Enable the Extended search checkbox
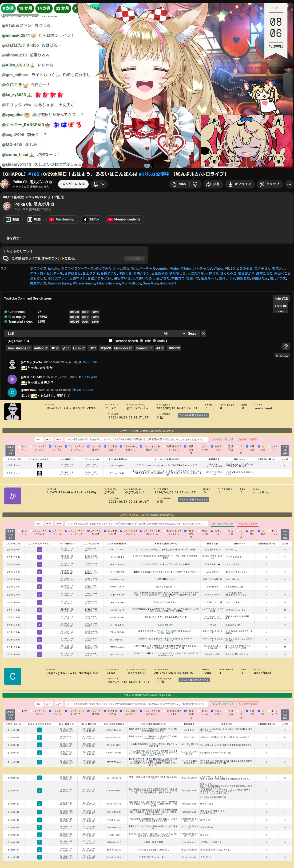Image resolution: width=294 pixels, height=868 pixels. [111, 341]
